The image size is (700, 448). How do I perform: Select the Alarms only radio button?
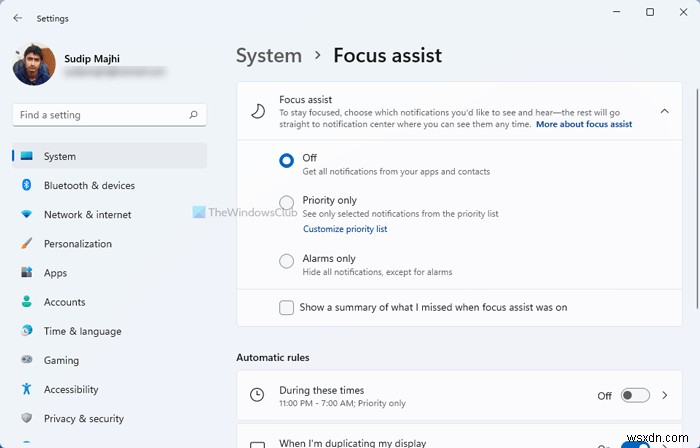(x=286, y=261)
